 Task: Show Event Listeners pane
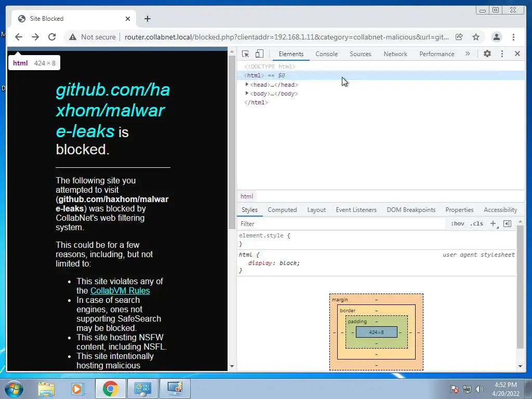click(x=356, y=210)
